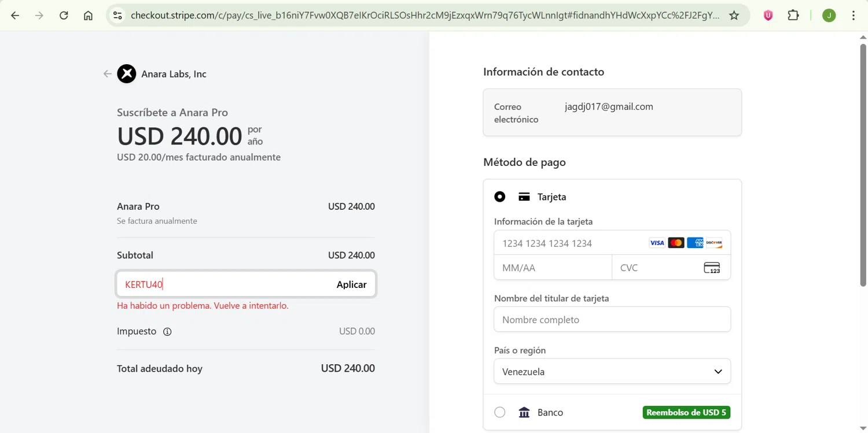Focus the Nombre completo cardholder field
The image size is (868, 433).
(612, 319)
